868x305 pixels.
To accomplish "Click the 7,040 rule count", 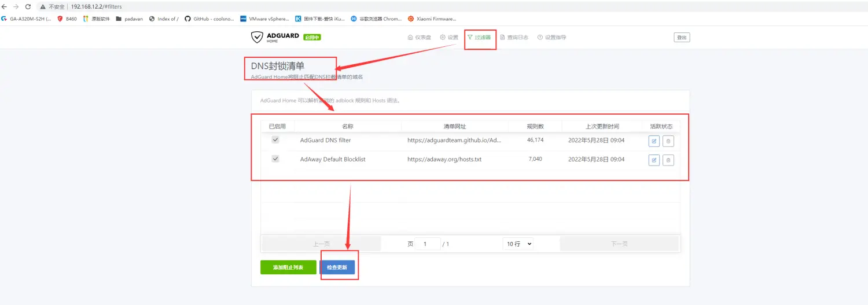I will coord(535,159).
